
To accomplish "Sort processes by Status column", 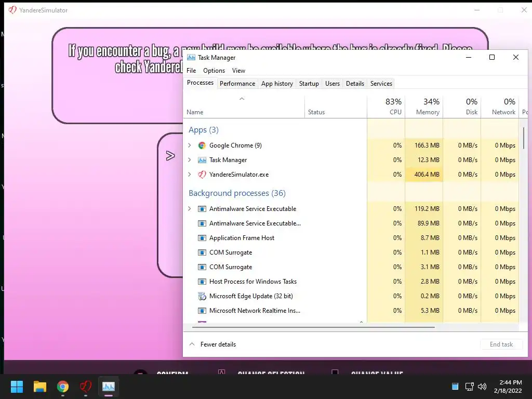I will tap(336, 107).
